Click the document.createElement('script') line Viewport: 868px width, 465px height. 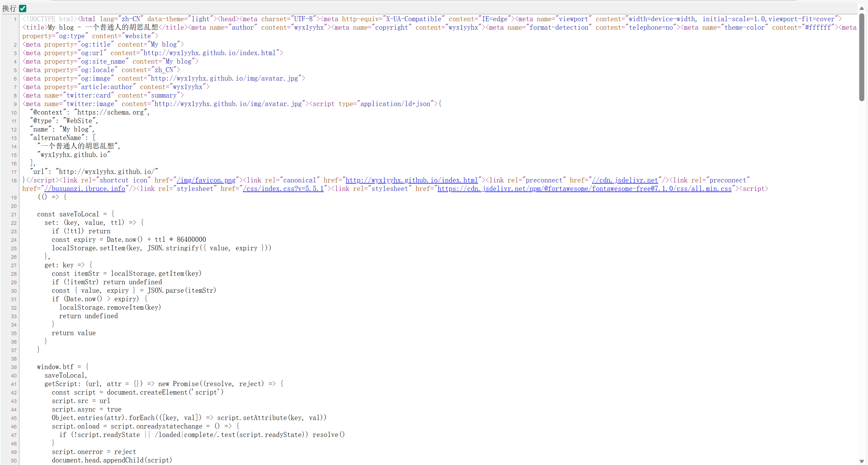(138, 392)
